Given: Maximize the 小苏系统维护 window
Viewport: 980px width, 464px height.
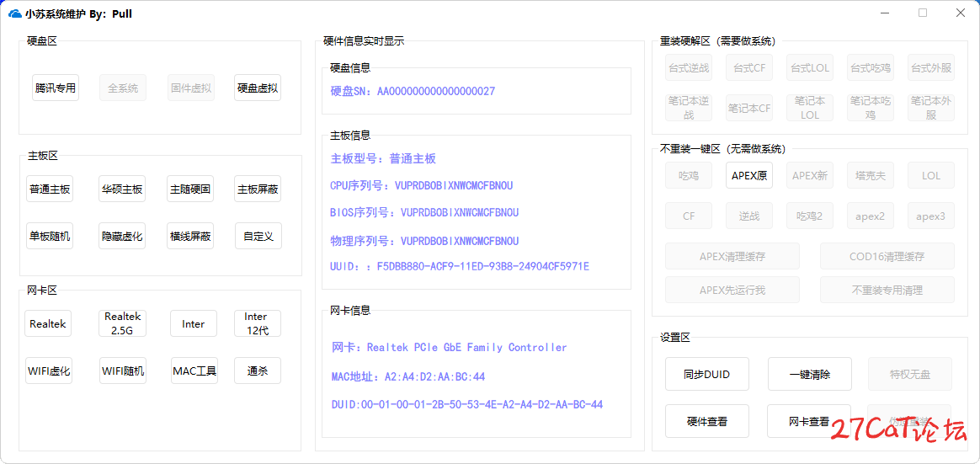Looking at the screenshot, I should tap(923, 13).
